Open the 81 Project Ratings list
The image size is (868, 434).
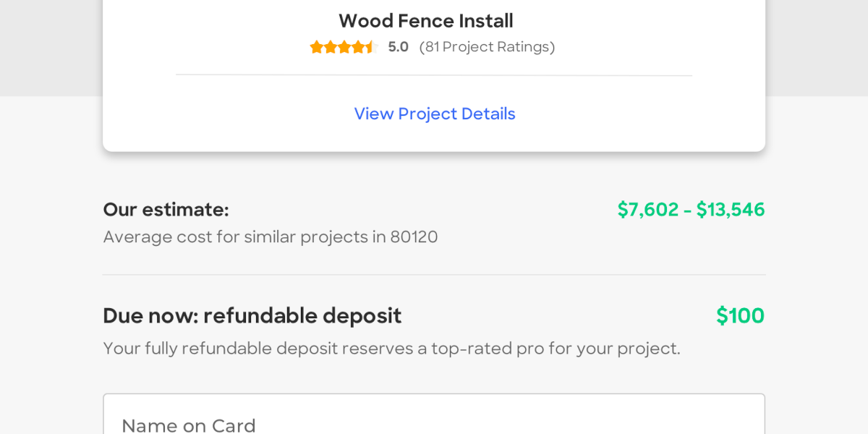488,46
